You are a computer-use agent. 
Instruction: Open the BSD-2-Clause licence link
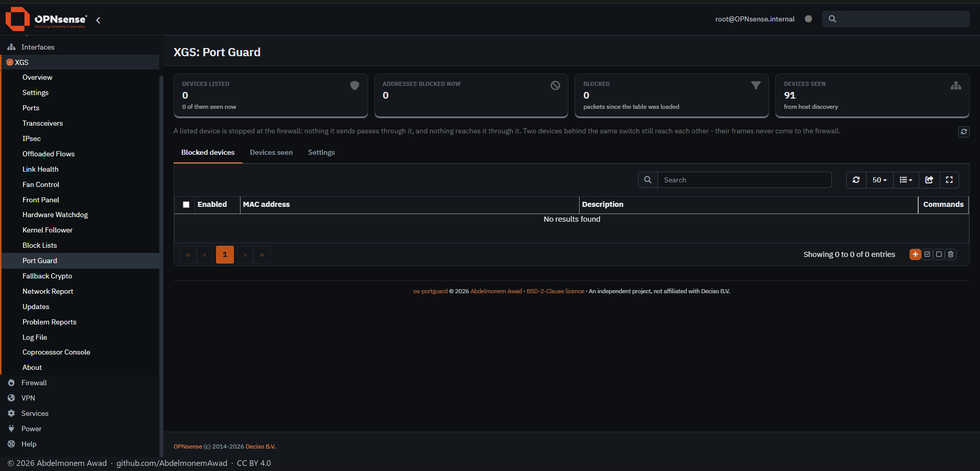(555, 291)
